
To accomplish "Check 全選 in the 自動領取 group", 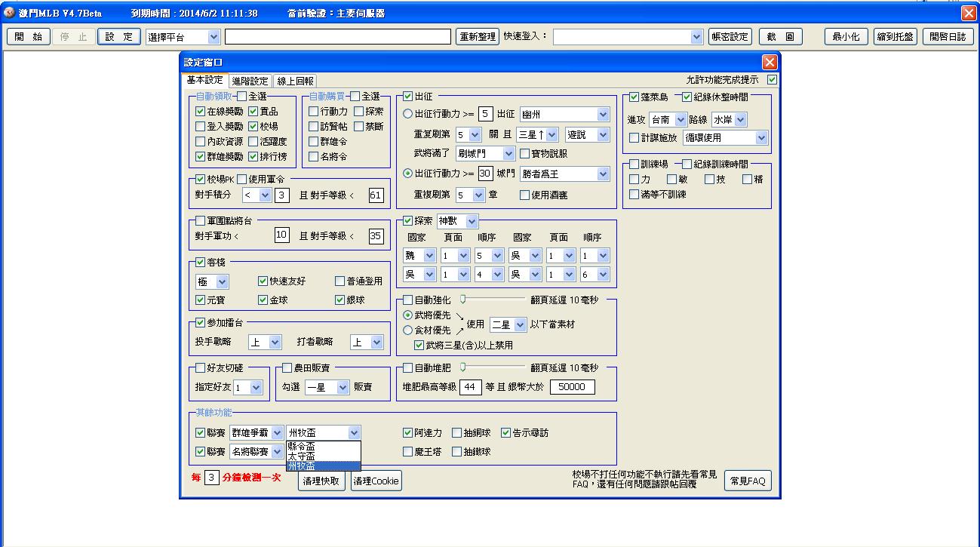I will click(x=241, y=97).
